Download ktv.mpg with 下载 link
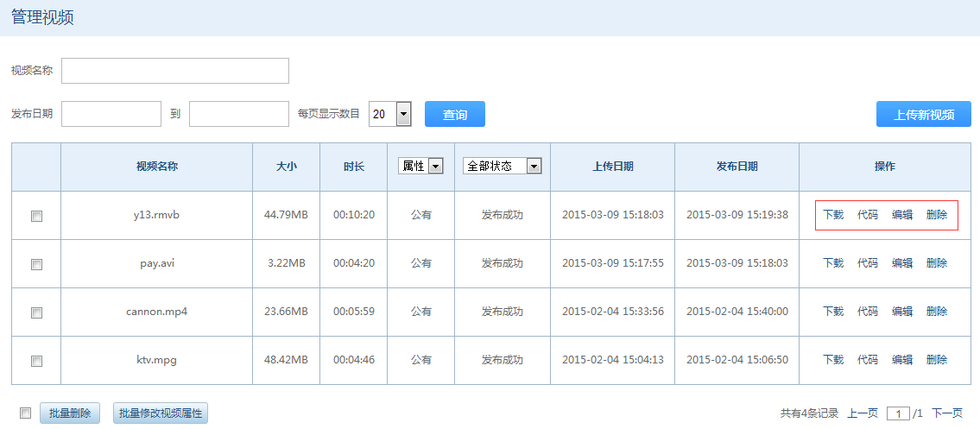The image size is (980, 429). click(833, 360)
